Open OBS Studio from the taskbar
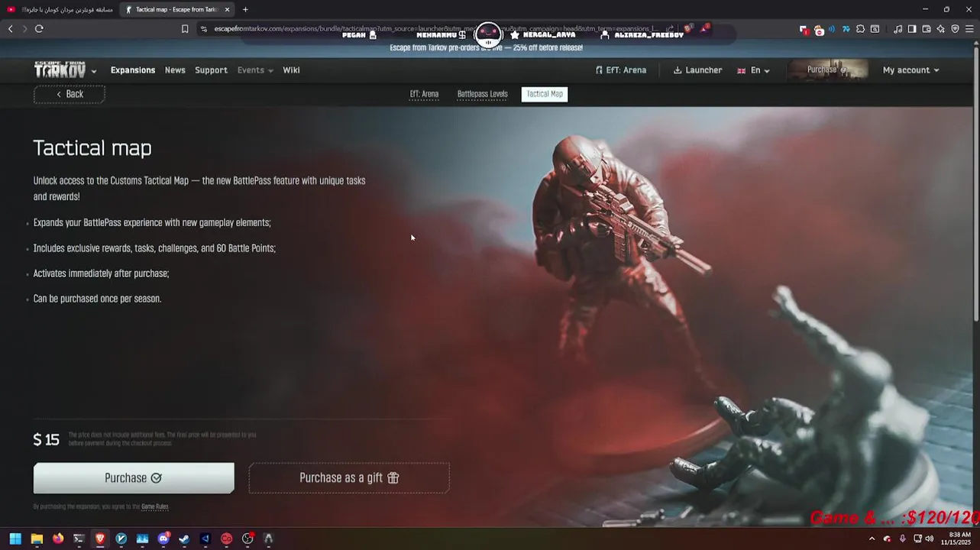Image resolution: width=980 pixels, height=550 pixels. pos(247,539)
